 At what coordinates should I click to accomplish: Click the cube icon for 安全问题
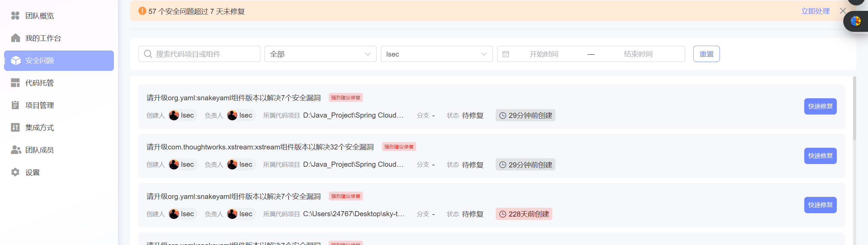point(16,60)
